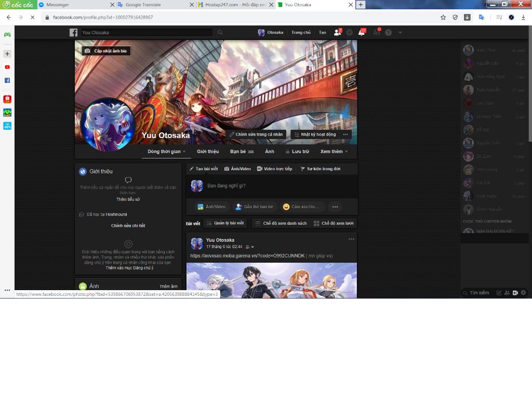Add a sidebar shortcut with plus icon

7,53
